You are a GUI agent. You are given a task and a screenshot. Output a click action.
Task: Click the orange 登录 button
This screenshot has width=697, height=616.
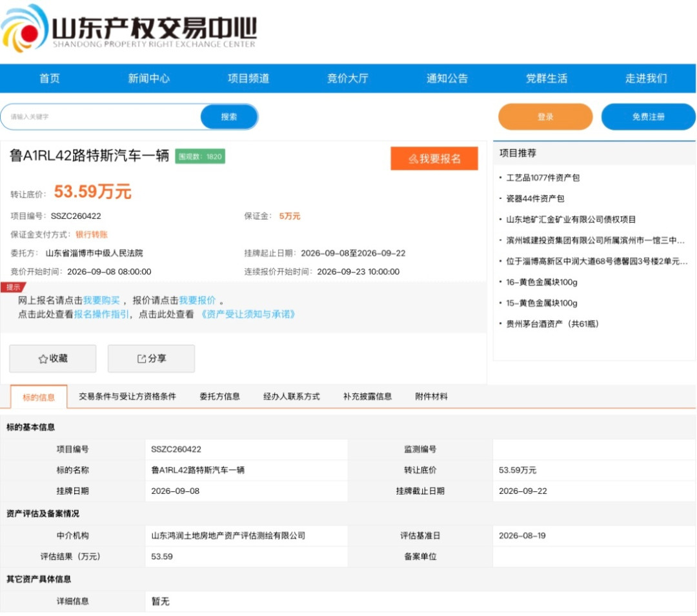click(x=545, y=117)
